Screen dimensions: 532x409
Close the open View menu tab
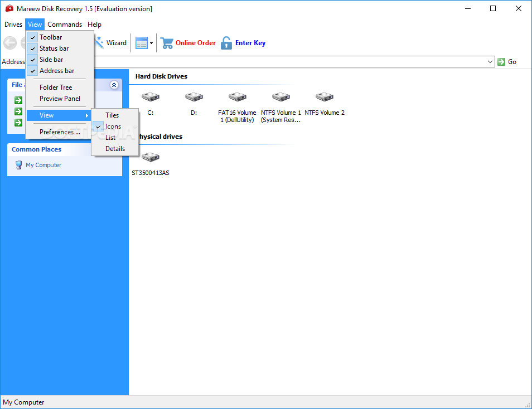click(35, 25)
